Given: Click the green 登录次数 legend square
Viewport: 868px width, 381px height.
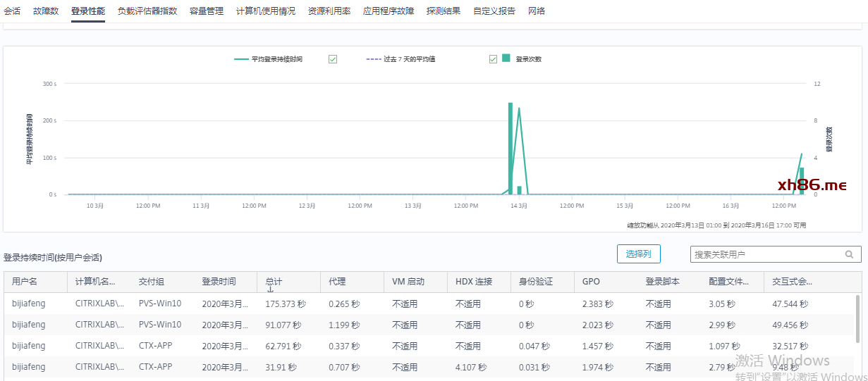Looking at the screenshot, I should pos(506,58).
